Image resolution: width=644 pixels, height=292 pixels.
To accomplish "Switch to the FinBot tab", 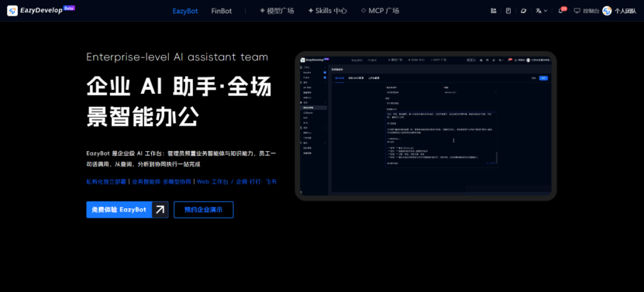I will (222, 11).
